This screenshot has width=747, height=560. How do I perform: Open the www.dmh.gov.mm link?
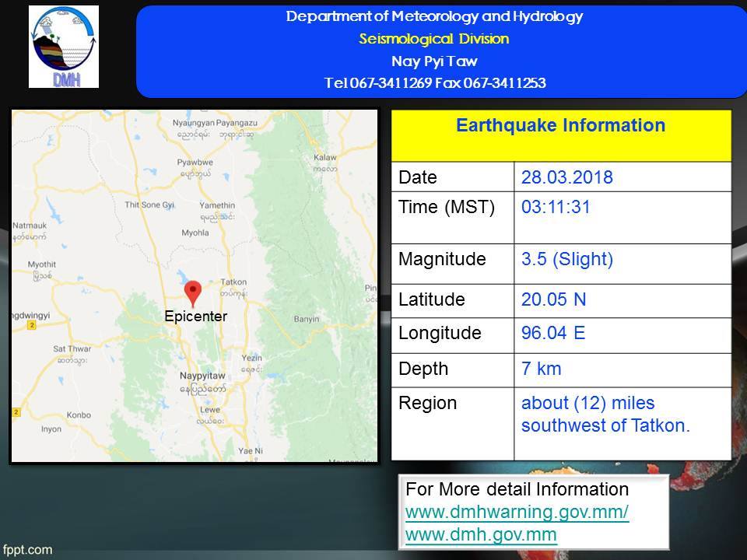pyautogui.click(x=481, y=534)
